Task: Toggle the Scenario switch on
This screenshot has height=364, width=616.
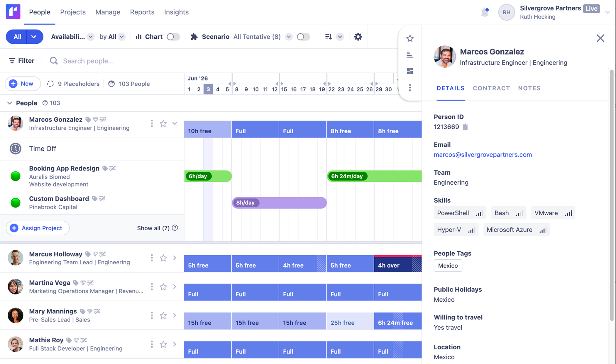Action: (303, 37)
